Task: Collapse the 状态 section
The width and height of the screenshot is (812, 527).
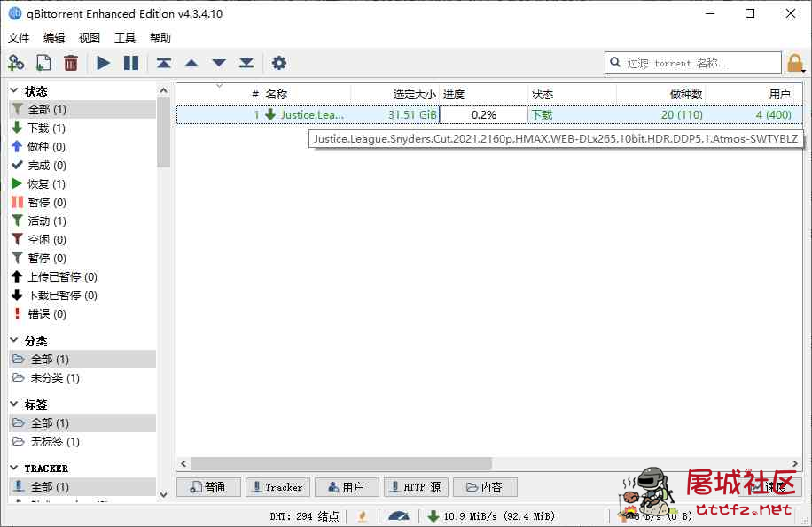Action: pos(14,91)
